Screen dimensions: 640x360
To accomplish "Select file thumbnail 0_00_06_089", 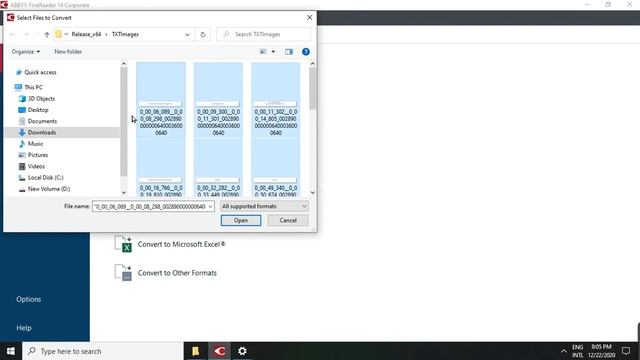I will pyautogui.click(x=161, y=100).
